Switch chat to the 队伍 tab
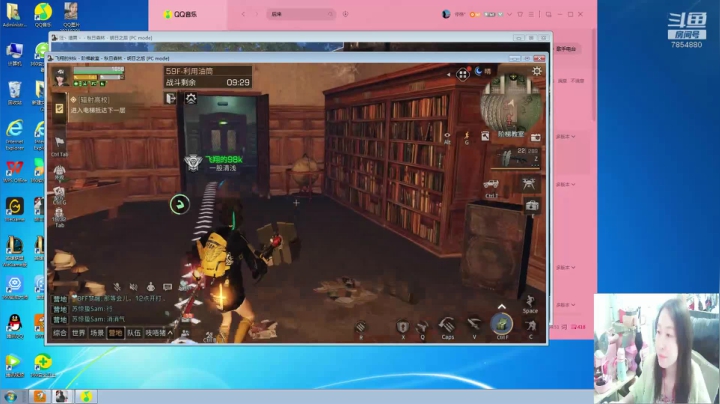Viewport: 720px width, 404px height. tap(134, 333)
